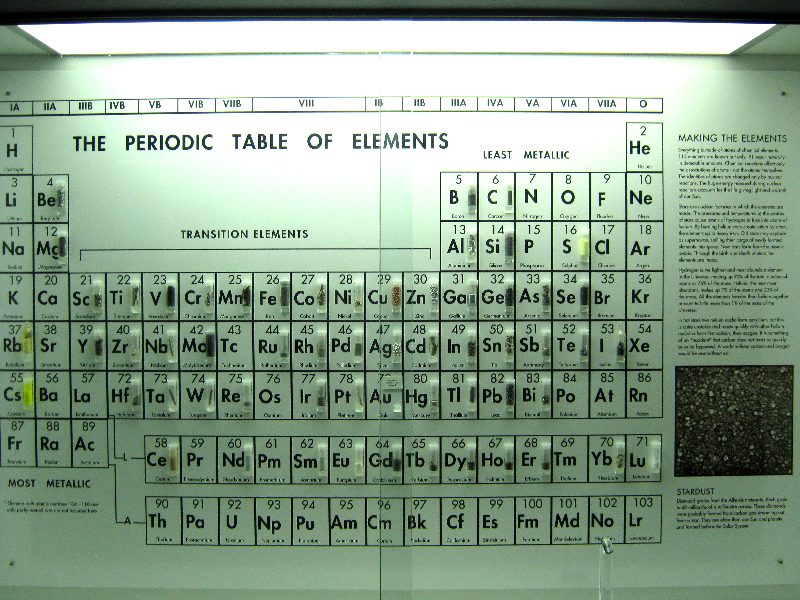
Task: Click the Helium (He) element cell
Action: pyautogui.click(x=640, y=146)
